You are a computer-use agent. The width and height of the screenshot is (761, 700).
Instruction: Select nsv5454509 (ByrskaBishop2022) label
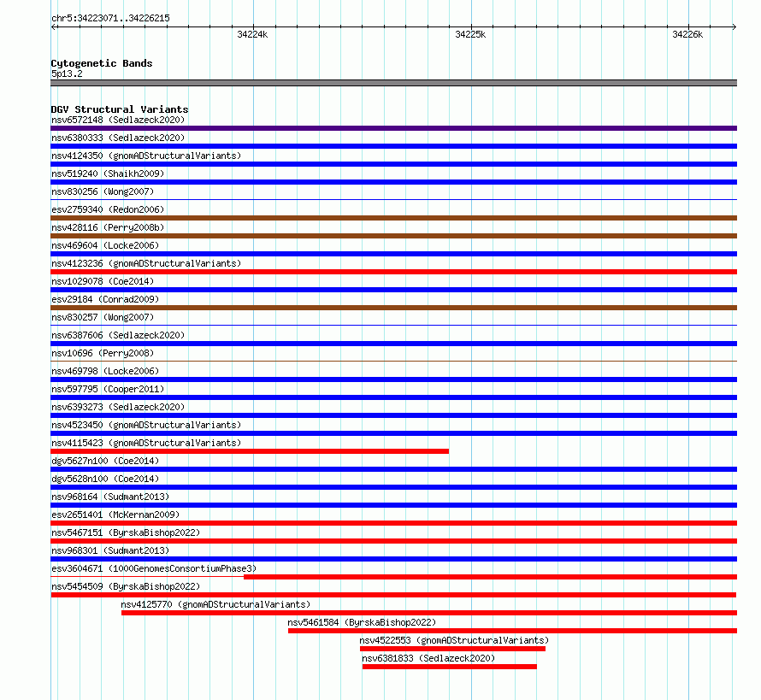pos(126,586)
